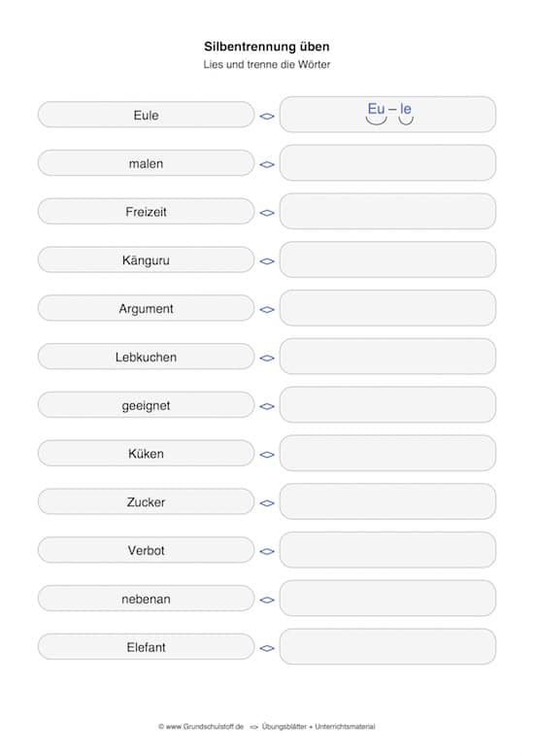Select the answer field for nebenan
This screenshot has height=756, width=534.
pos(387,598)
